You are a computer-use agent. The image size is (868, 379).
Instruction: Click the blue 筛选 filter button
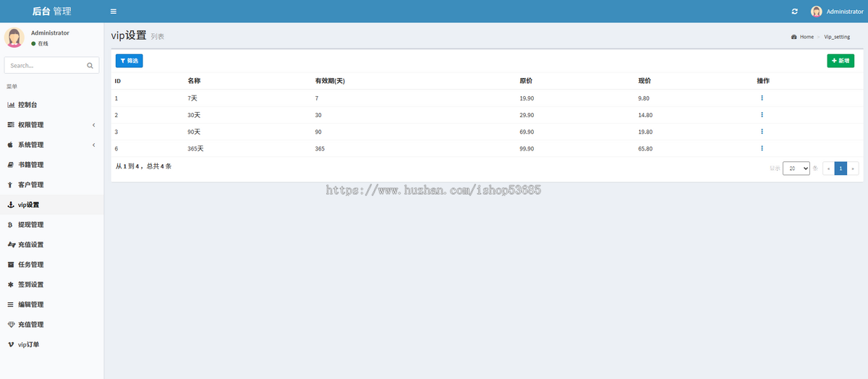[129, 61]
